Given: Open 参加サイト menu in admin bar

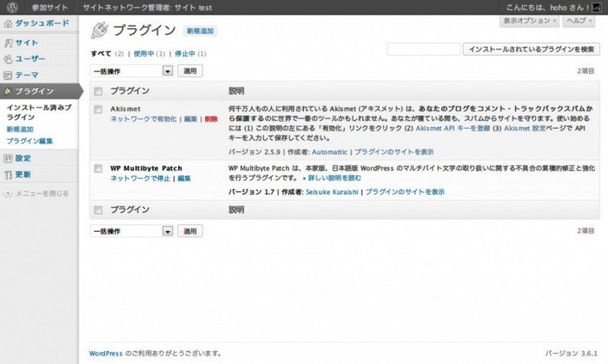Looking at the screenshot, I should pos(51,6).
